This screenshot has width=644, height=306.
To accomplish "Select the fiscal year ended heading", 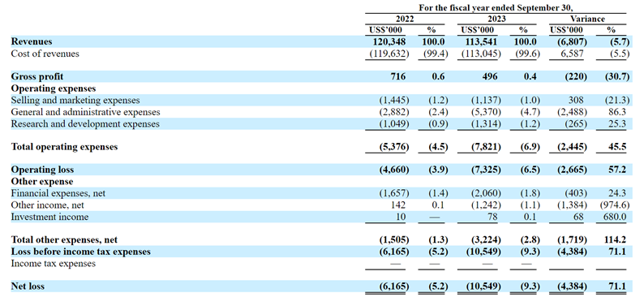I will (x=496, y=8).
